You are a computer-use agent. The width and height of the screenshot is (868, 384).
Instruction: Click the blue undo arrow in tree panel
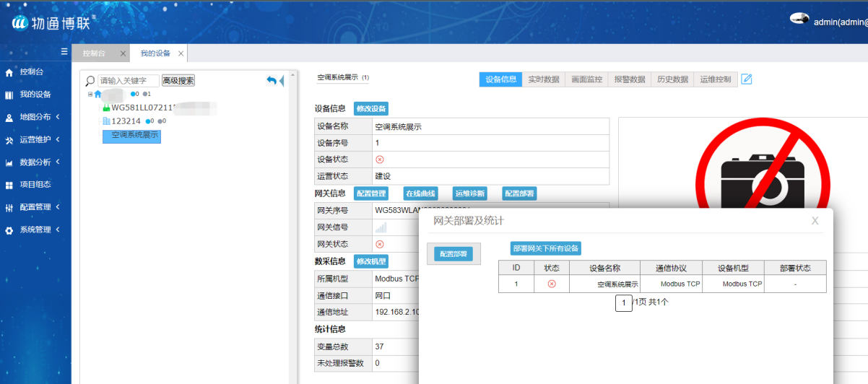click(x=272, y=81)
